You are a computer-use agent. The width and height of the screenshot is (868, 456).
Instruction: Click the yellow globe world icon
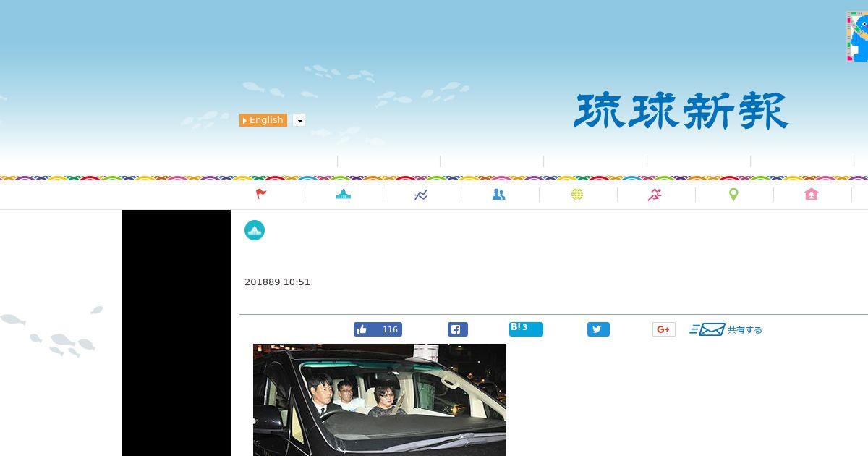577,194
